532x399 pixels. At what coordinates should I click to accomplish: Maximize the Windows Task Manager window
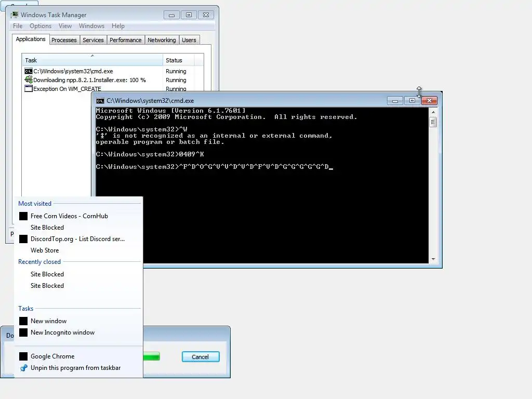coord(189,15)
